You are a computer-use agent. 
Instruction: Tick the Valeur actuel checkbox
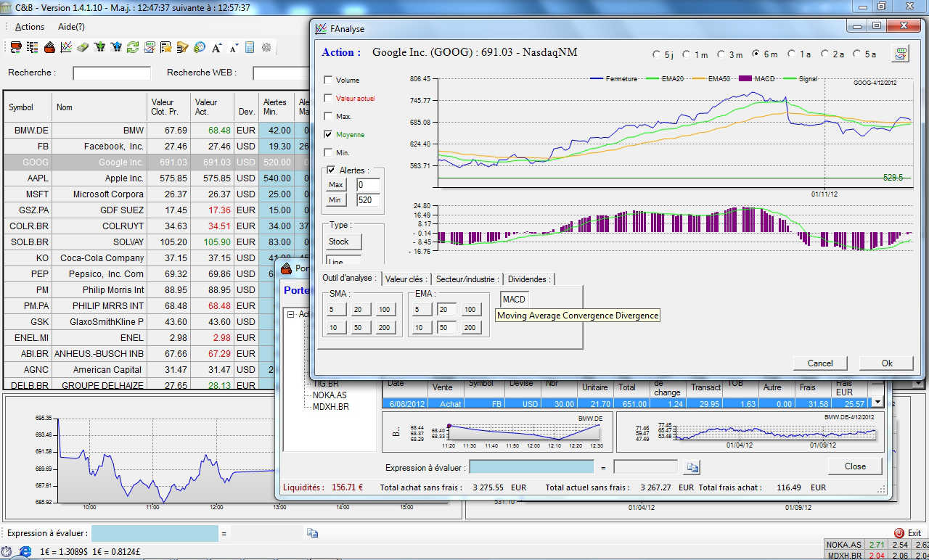(328, 98)
